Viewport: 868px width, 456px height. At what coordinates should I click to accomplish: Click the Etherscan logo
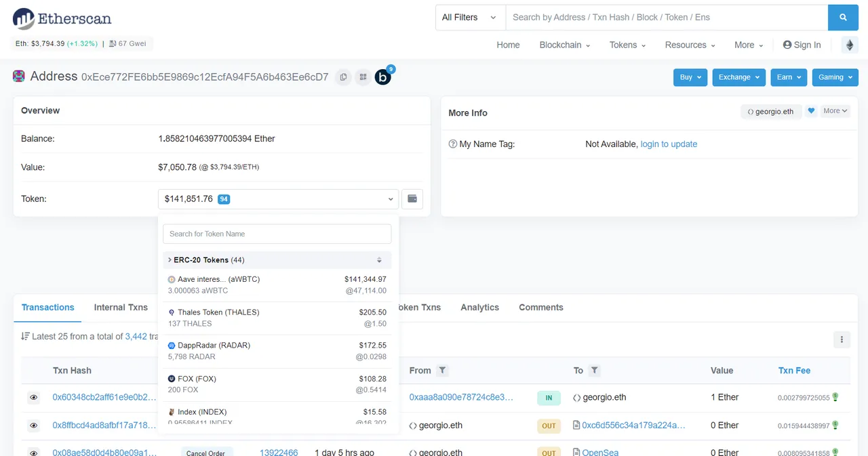tap(62, 19)
